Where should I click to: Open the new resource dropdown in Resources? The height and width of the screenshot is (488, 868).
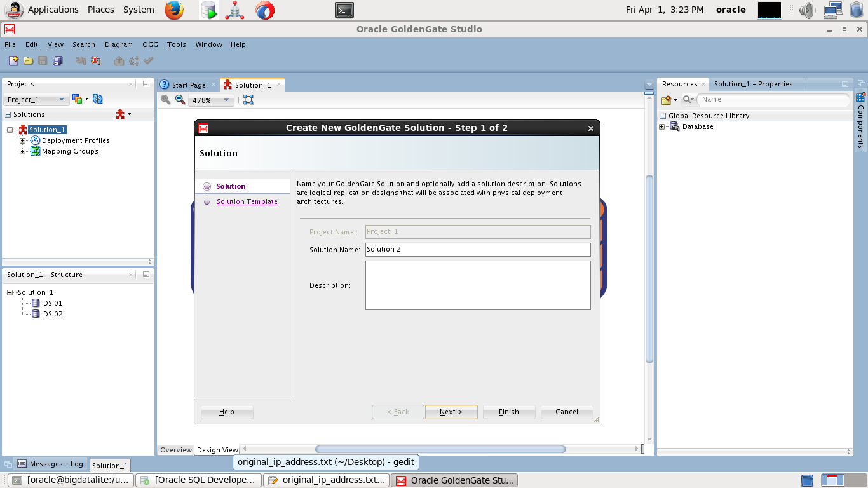coord(670,100)
